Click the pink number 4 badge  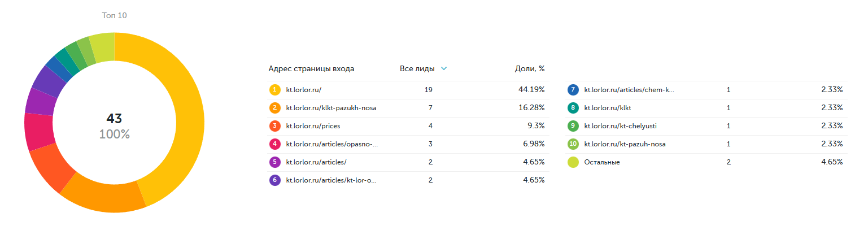tap(275, 144)
